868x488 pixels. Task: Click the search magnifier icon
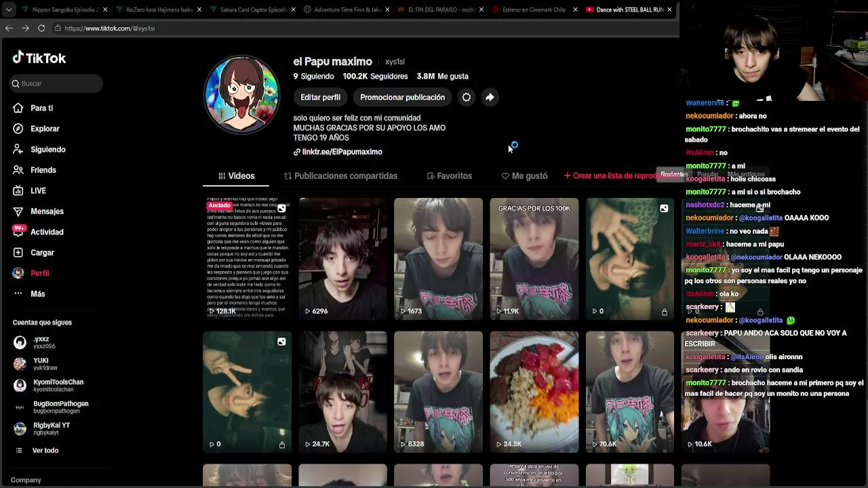pyautogui.click(x=16, y=83)
